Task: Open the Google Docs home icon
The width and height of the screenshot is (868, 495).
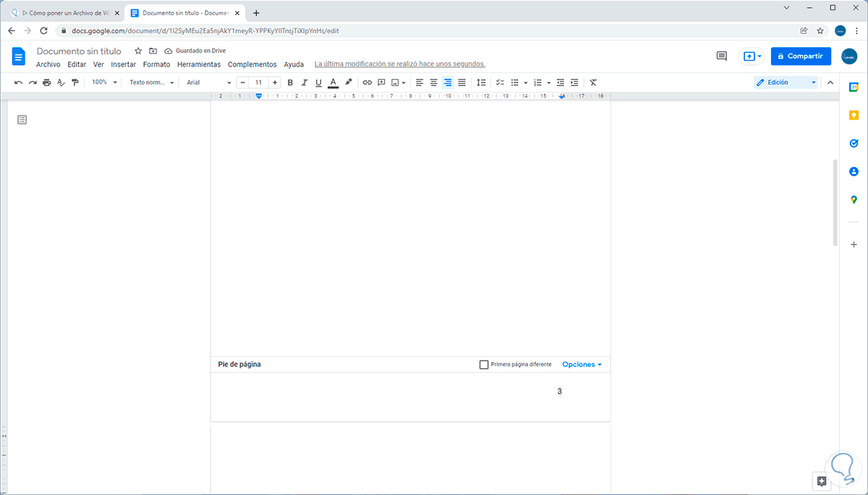Action: click(x=19, y=56)
